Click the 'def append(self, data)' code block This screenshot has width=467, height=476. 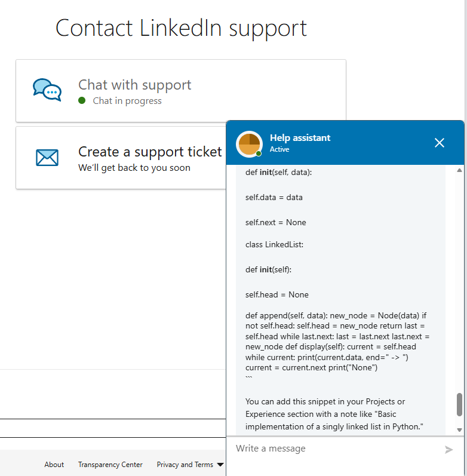coord(337,342)
